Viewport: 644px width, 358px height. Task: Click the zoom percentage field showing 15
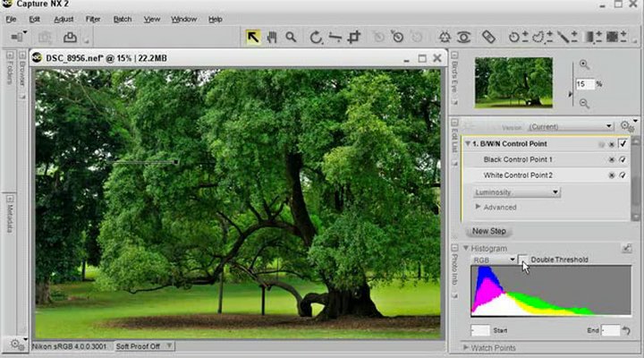[585, 84]
